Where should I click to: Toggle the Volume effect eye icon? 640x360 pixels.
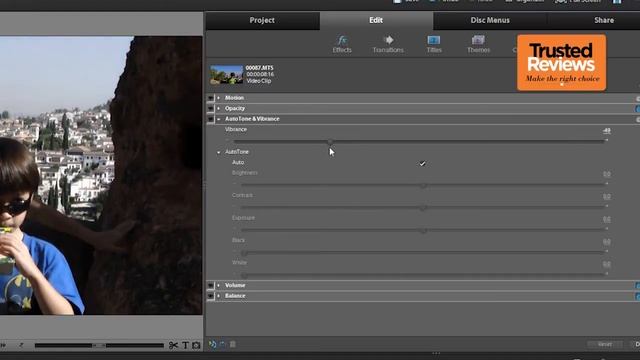211,286
